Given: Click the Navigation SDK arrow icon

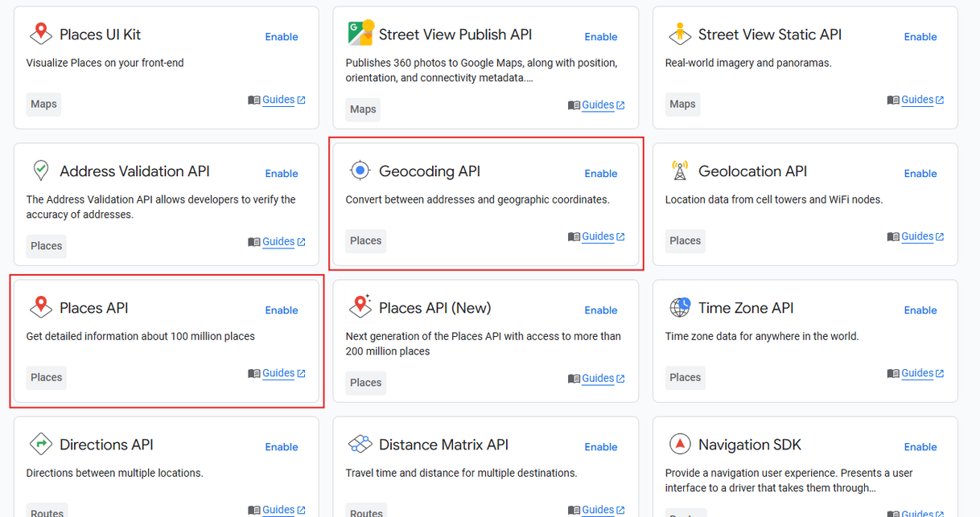Looking at the screenshot, I should (680, 444).
